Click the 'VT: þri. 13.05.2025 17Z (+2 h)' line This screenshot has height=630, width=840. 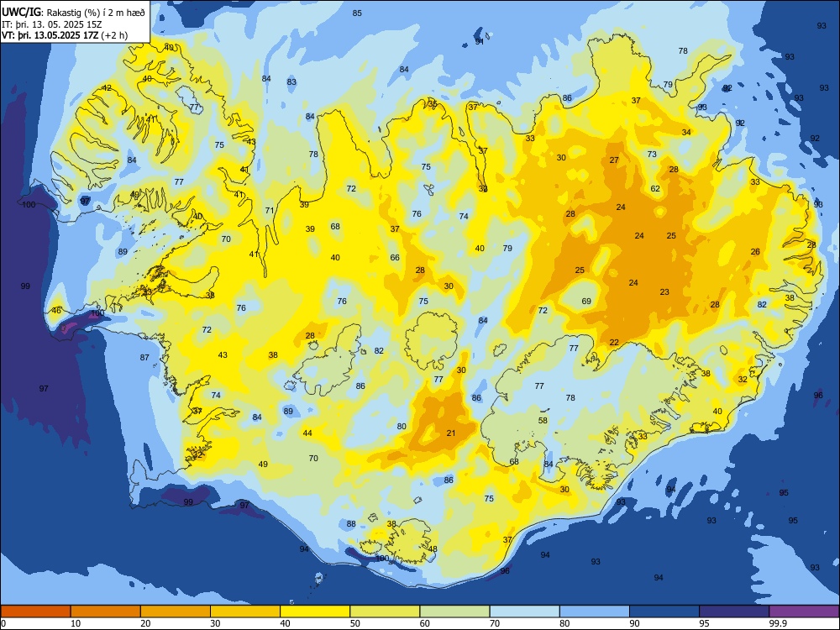tap(65, 35)
